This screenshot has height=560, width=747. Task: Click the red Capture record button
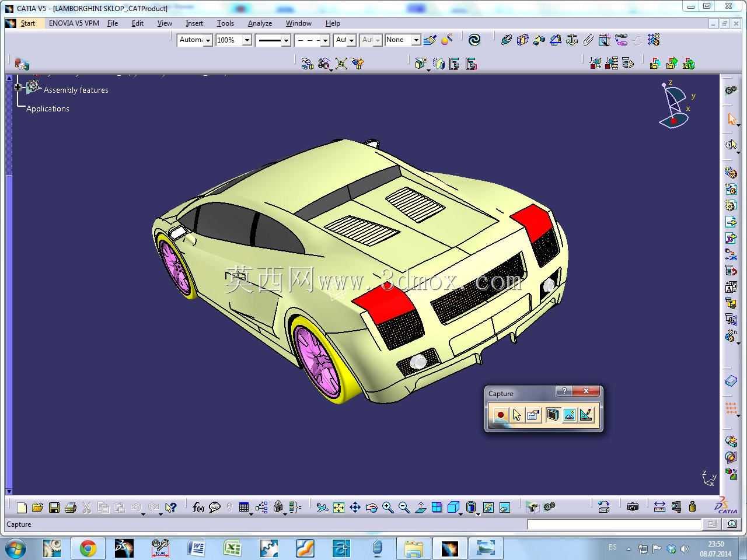click(500, 415)
